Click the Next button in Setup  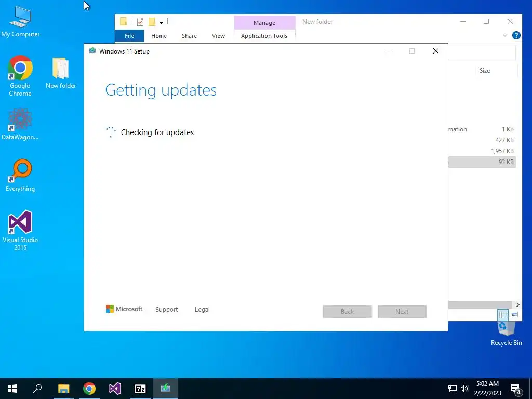point(402,312)
